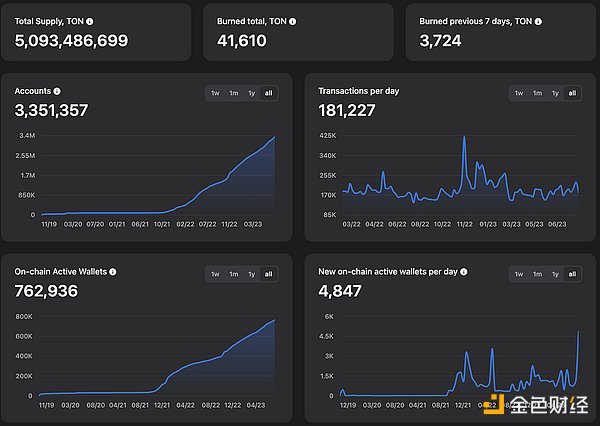
Task: Select 'all' on New on-chain wallets chart
Action: point(572,274)
